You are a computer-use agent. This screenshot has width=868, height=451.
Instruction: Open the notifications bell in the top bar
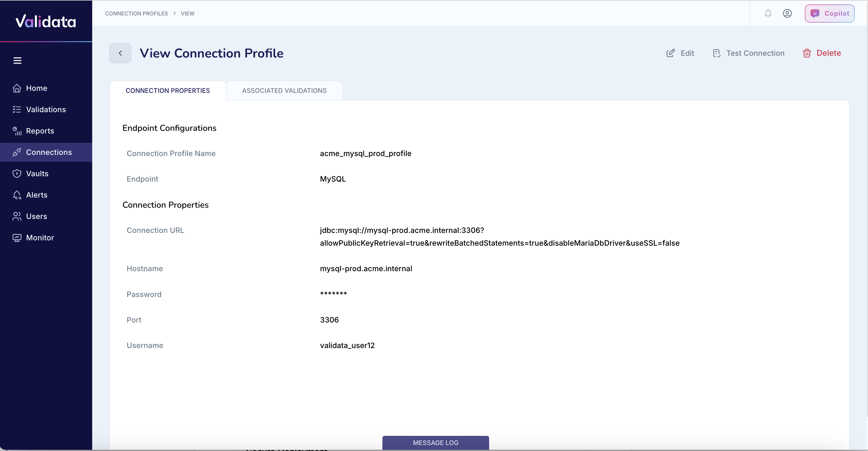[768, 13]
